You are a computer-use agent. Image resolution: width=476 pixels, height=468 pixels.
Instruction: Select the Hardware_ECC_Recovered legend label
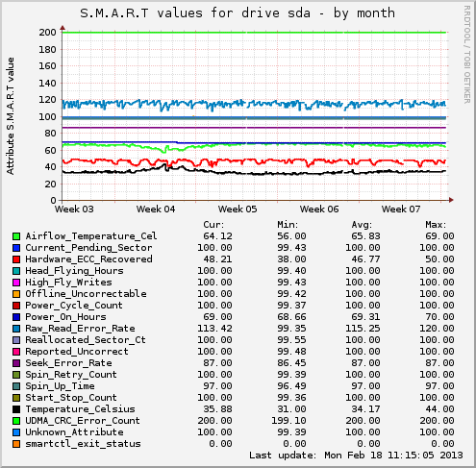pyautogui.click(x=88, y=259)
